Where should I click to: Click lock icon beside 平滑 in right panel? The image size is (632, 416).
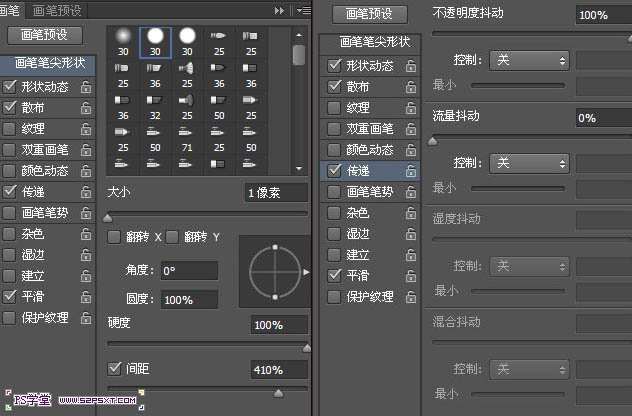pyautogui.click(x=411, y=276)
